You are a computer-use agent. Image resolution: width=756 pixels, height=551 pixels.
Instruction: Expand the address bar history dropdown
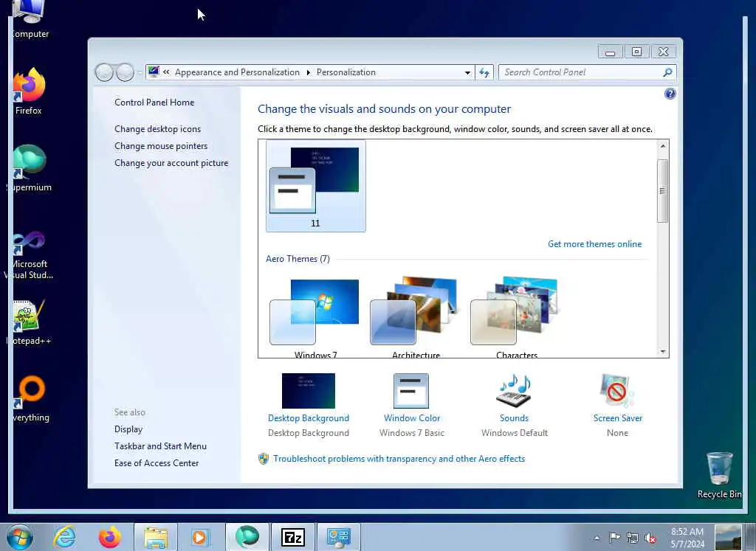pyautogui.click(x=467, y=73)
